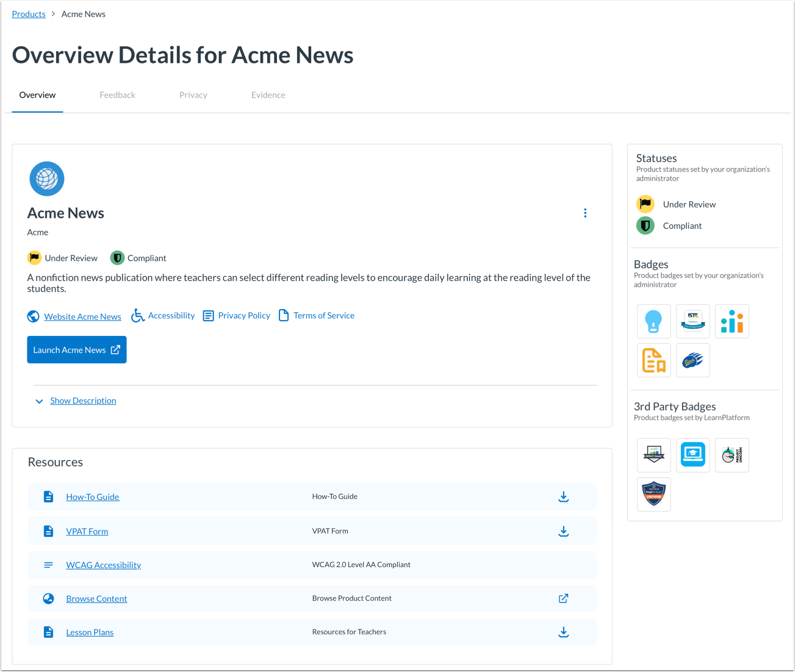Select the IMPACT-Ready badge
The image size is (795, 672).
[x=653, y=455]
